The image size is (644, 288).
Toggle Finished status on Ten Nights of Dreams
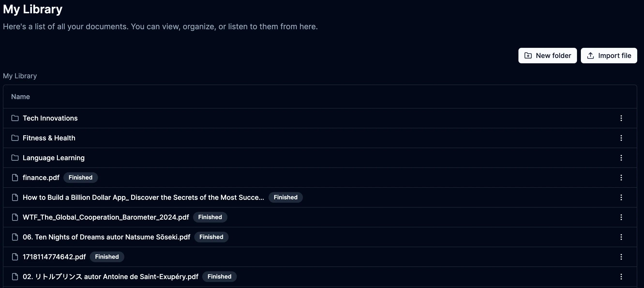211,237
